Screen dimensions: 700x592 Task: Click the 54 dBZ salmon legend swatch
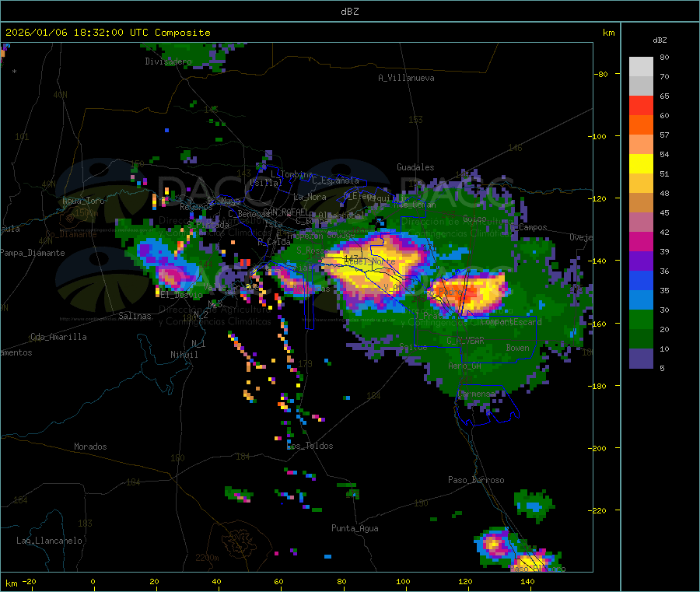(x=641, y=144)
